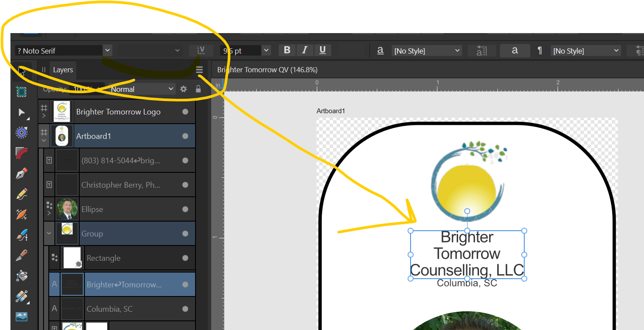Viewport: 644px width, 330px height.
Task: Click the update character style icon
Action: coord(482,51)
